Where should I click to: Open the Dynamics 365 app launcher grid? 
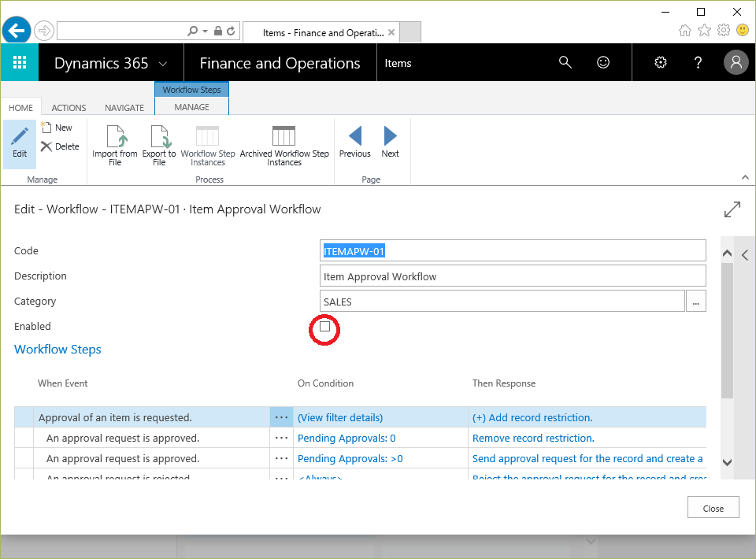(x=19, y=62)
